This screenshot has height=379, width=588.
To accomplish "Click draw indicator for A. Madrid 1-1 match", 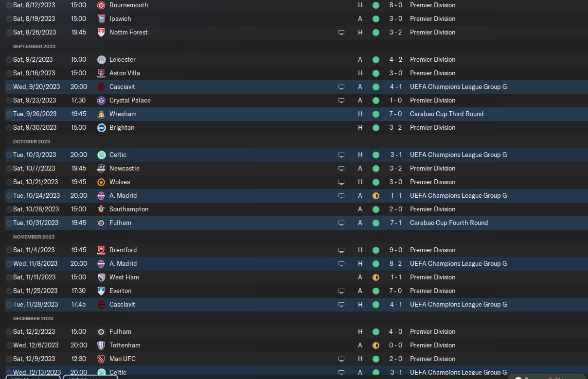I will click(x=375, y=195).
